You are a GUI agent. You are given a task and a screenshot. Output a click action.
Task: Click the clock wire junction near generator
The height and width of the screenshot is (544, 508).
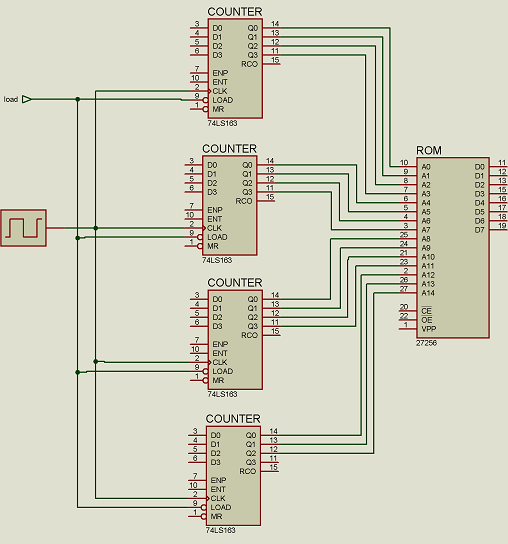click(x=95, y=228)
